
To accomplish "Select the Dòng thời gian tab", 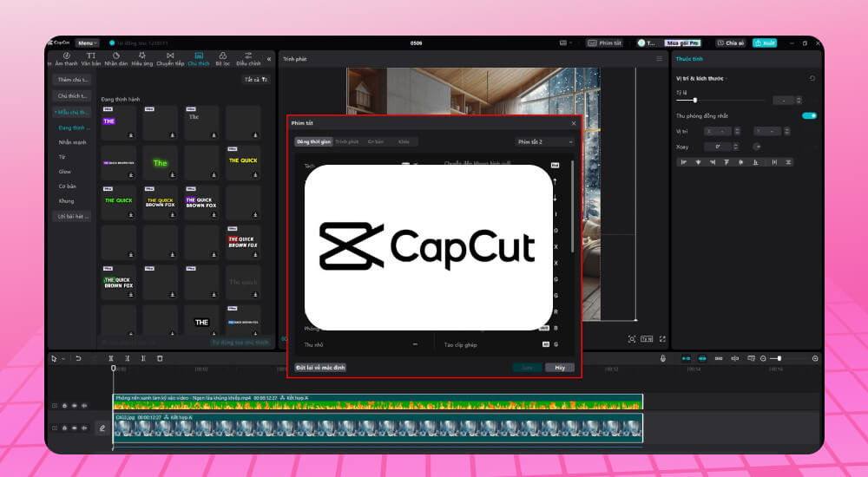I will click(x=314, y=141).
